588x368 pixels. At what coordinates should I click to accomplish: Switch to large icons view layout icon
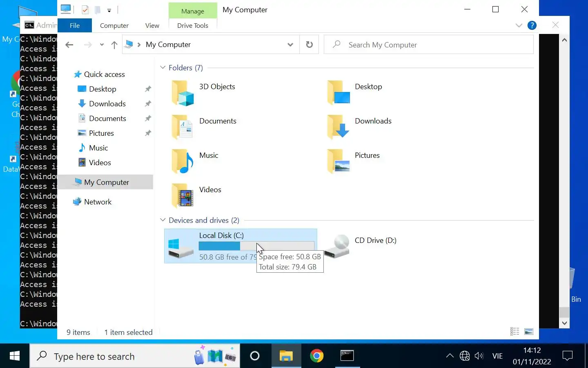click(529, 332)
